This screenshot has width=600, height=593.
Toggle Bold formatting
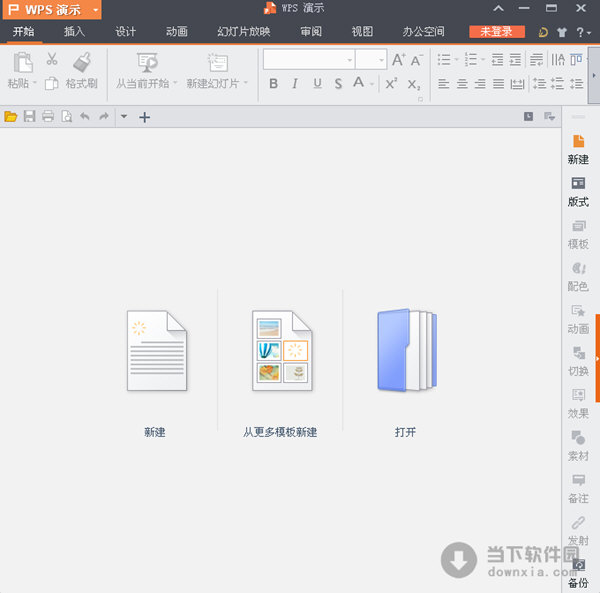pos(273,83)
